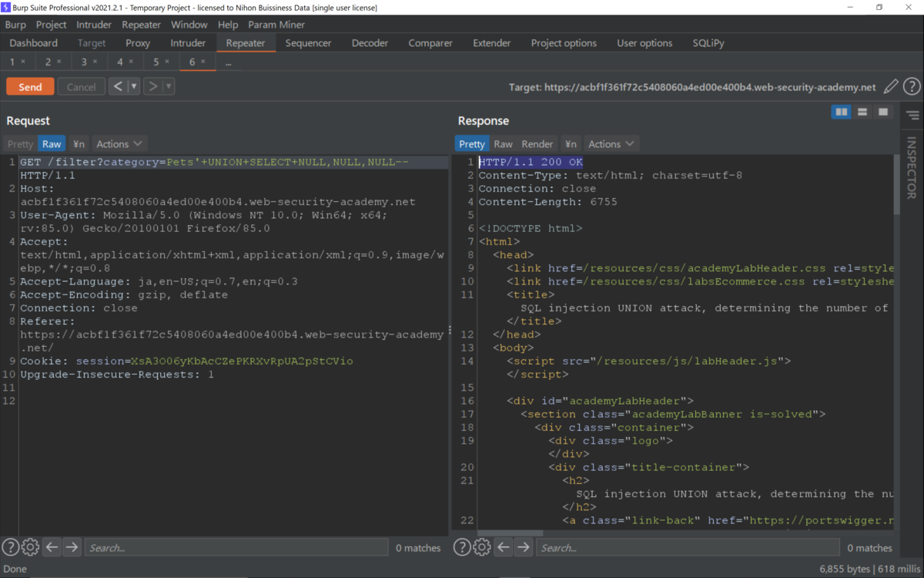Open the Help menu
This screenshot has height=578, width=924.
tap(228, 25)
